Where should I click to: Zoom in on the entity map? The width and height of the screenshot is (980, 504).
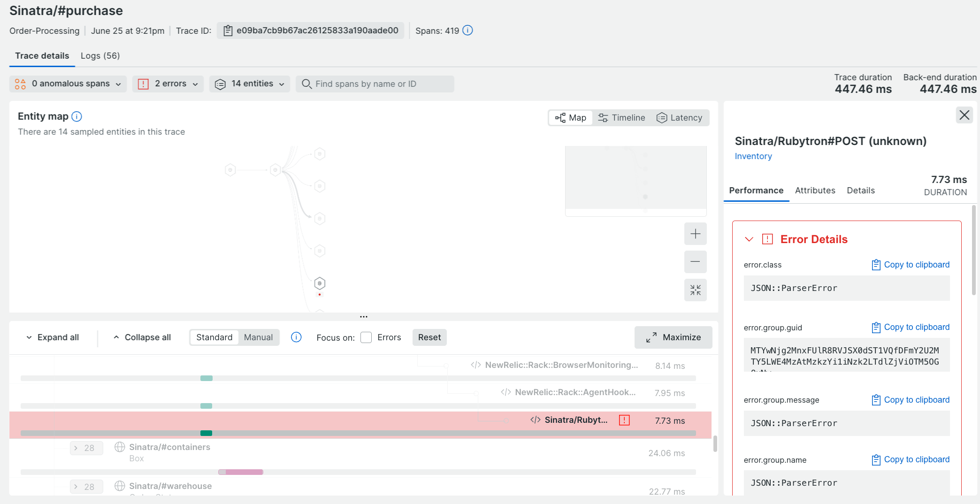click(695, 234)
